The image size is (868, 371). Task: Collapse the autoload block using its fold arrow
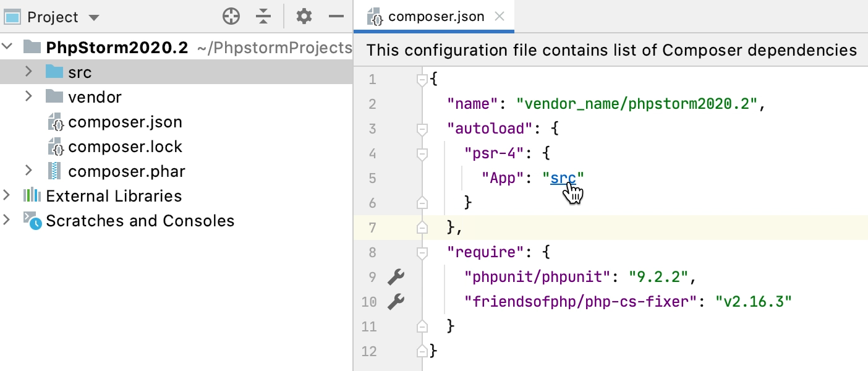point(422,128)
